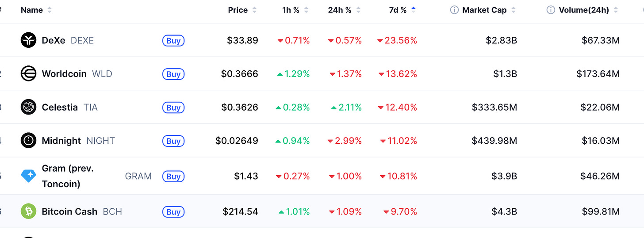The height and width of the screenshot is (238, 644).
Task: Sort by Market Cap sort arrows
Action: [514, 10]
